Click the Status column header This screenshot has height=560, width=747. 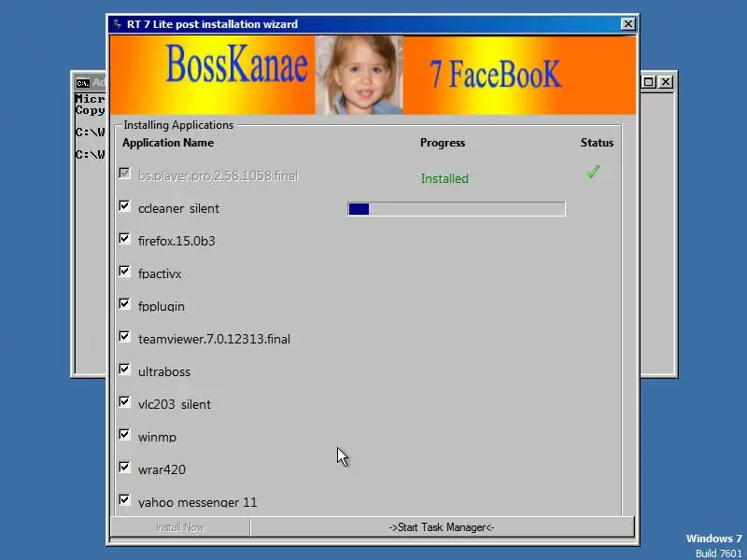click(x=597, y=143)
